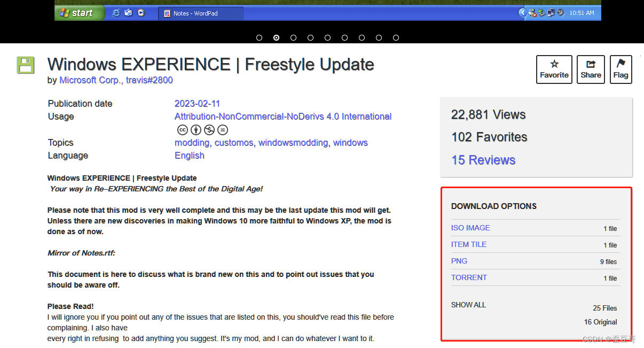
Task: Select the third carousel dot
Action: tap(293, 37)
